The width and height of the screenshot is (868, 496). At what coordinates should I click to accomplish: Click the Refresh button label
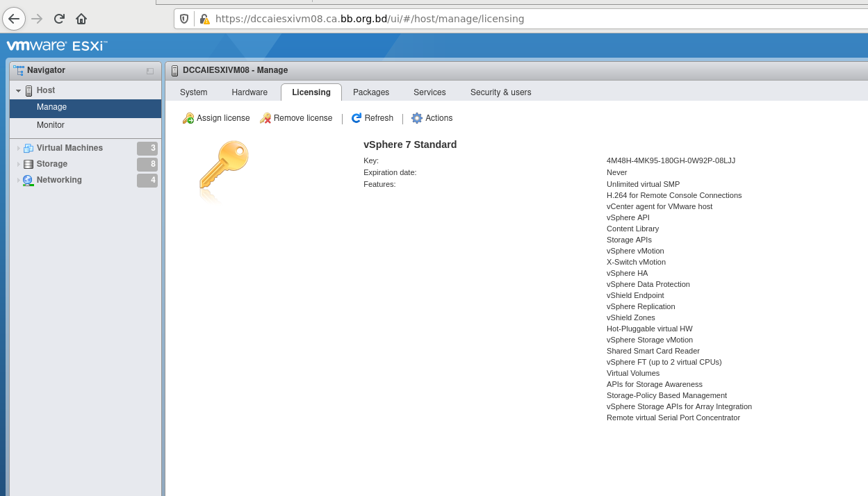(x=379, y=118)
